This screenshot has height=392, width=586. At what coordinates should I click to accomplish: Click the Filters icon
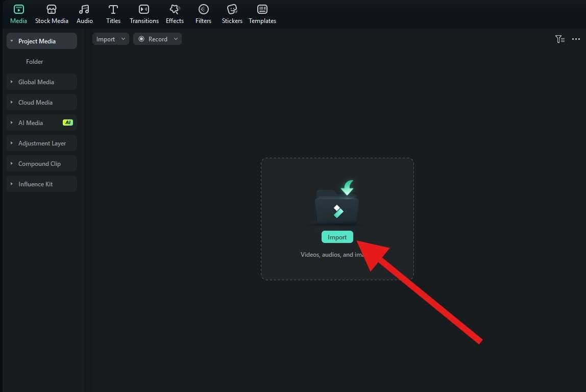pos(203,9)
